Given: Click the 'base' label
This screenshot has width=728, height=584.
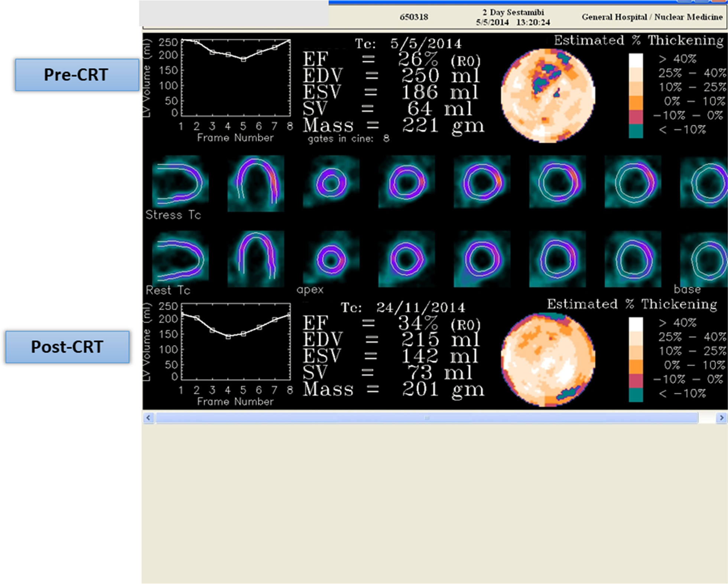Looking at the screenshot, I should [x=688, y=289].
